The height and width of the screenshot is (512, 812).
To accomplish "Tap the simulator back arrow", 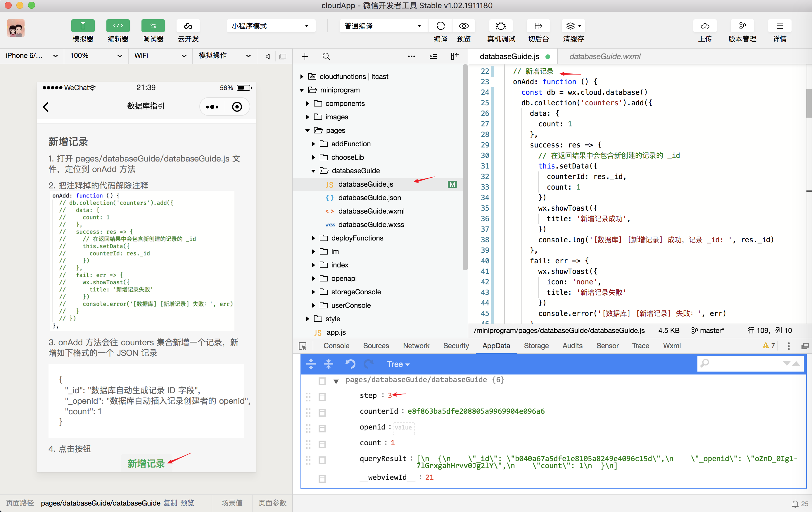I will tap(46, 107).
